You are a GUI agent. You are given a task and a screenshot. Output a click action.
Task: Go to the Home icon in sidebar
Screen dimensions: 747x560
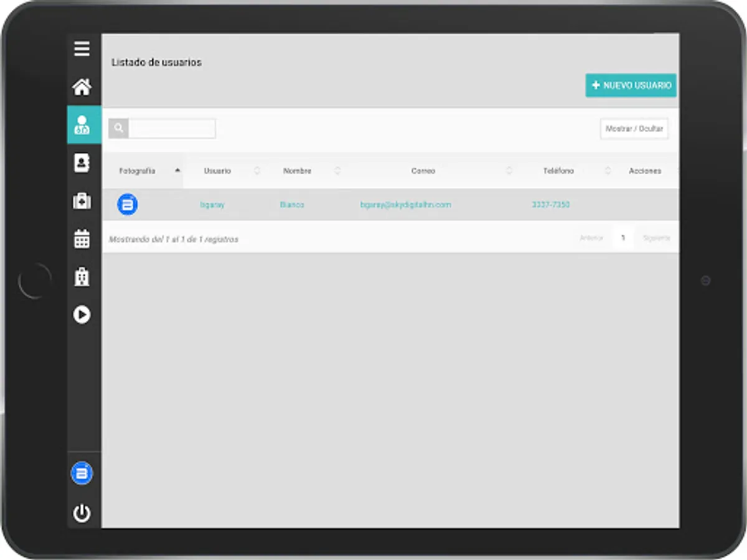[82, 87]
